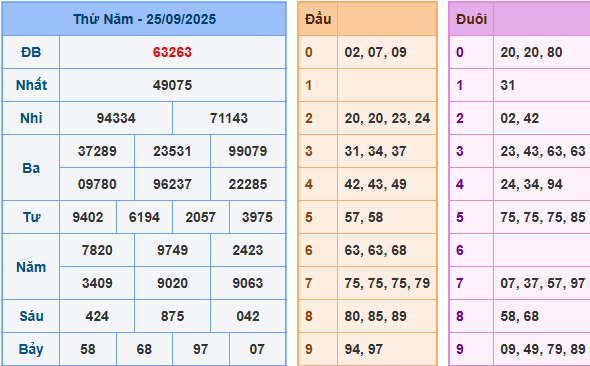Select Đuôi row 8 values 58, 68
This screenshot has width=590, height=366.
click(520, 316)
